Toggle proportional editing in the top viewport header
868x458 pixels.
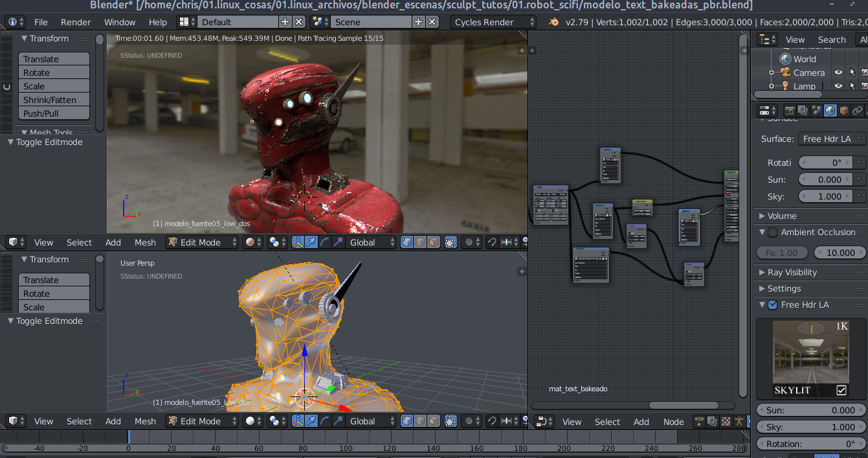coord(473,242)
